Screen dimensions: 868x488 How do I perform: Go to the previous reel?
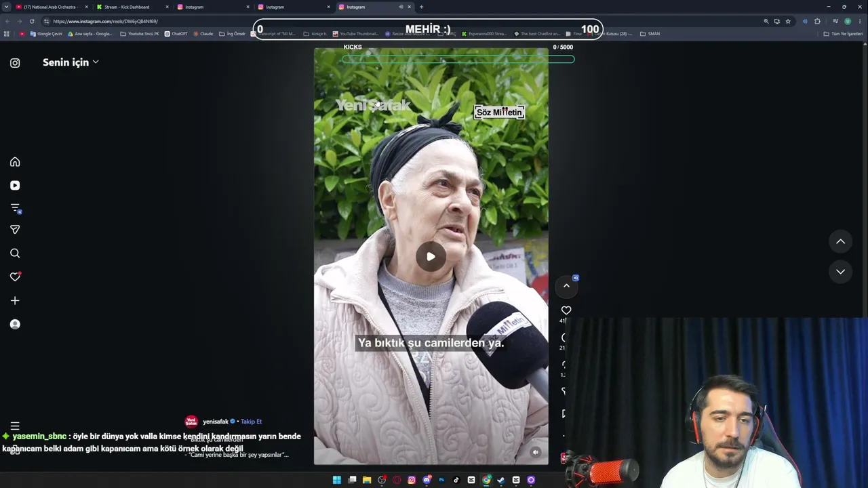coord(840,241)
